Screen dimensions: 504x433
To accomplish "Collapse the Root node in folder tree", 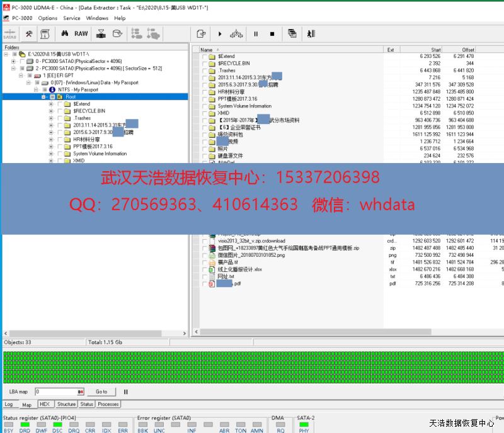I will click(43, 97).
